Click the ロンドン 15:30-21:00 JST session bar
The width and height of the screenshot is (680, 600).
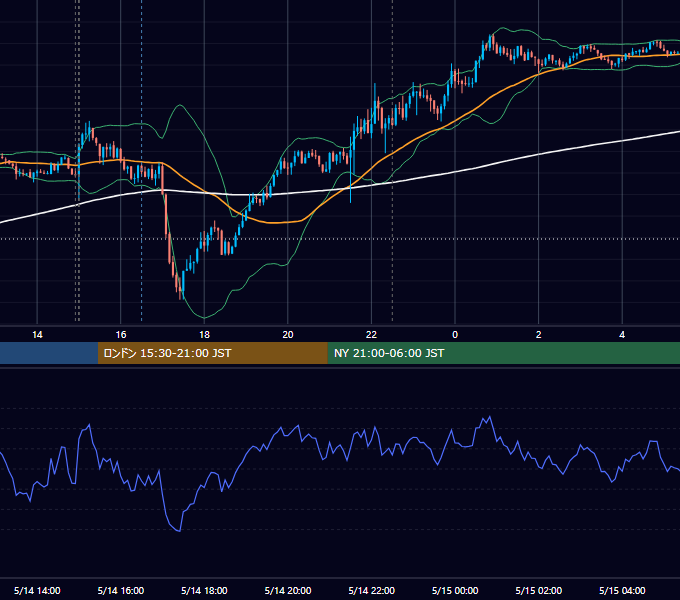coord(212,353)
